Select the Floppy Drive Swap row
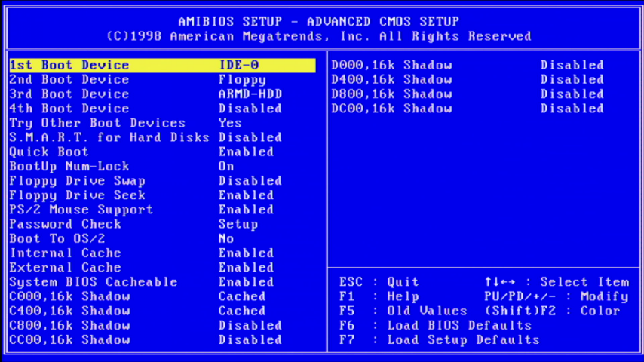This screenshot has height=362, width=644. [77, 181]
